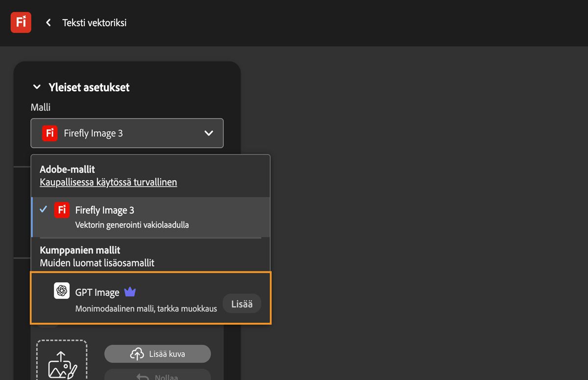The image size is (588, 380).
Task: Go back using the left chevron arrow
Action: pos(48,23)
